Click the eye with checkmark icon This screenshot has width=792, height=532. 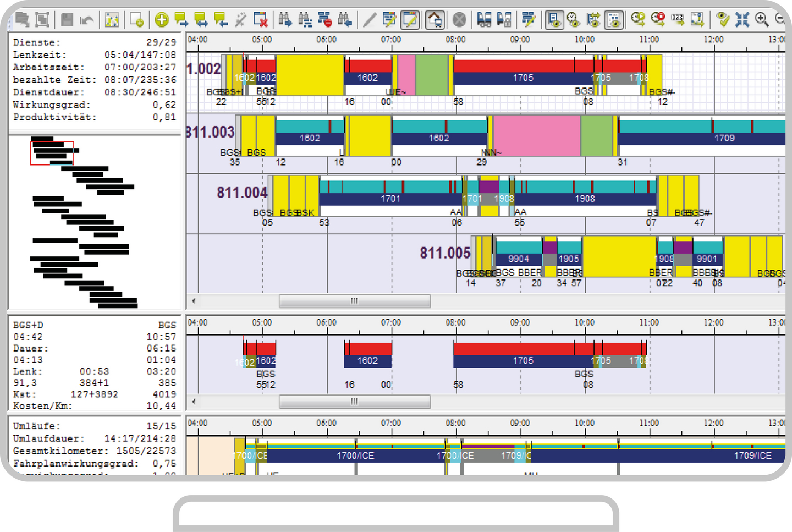point(722,20)
